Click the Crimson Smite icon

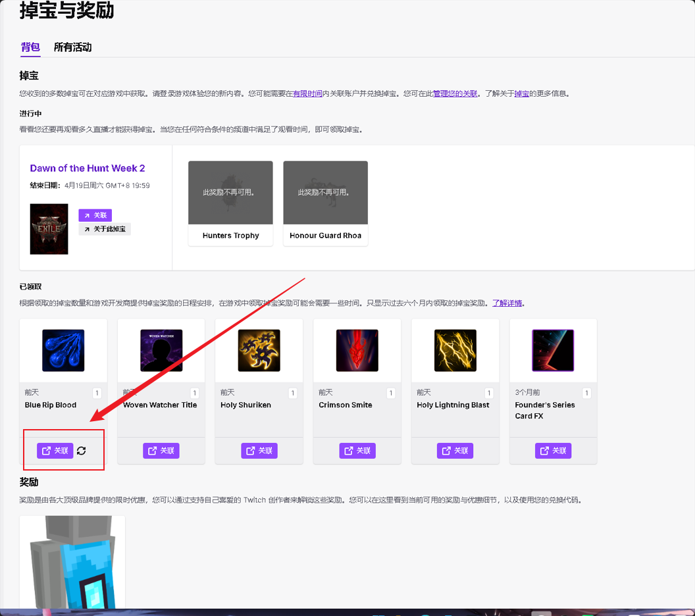pyautogui.click(x=357, y=351)
